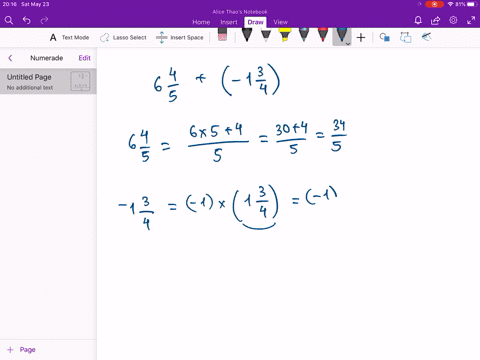Tap the Numerade section title
480x360 pixels.
pos(47,58)
